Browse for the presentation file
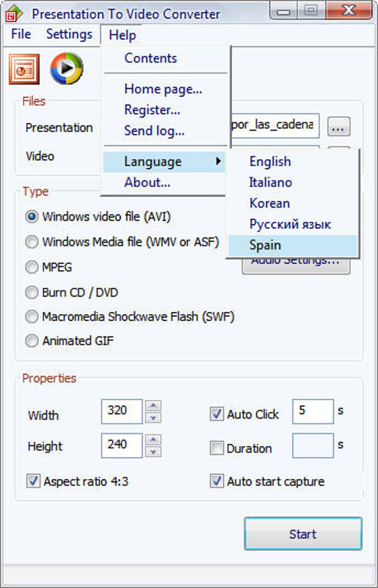This screenshot has height=588, width=378. [x=339, y=127]
